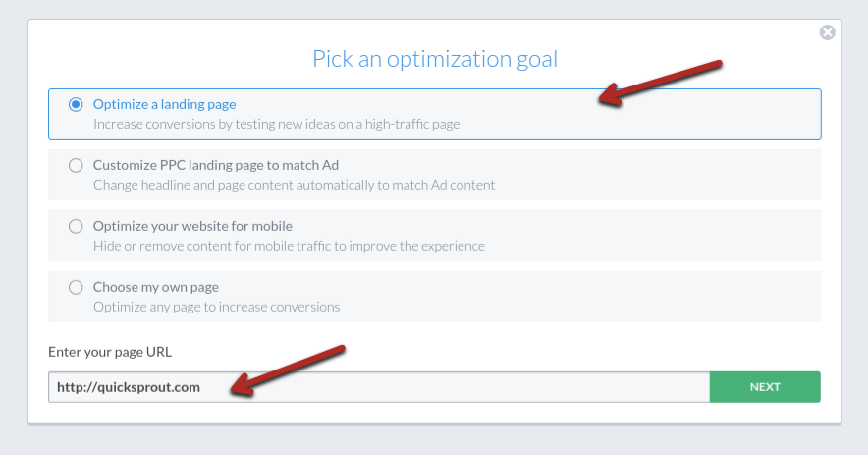Select the Choose my own page radio button
The height and width of the screenshot is (455, 868).
pos(76,287)
